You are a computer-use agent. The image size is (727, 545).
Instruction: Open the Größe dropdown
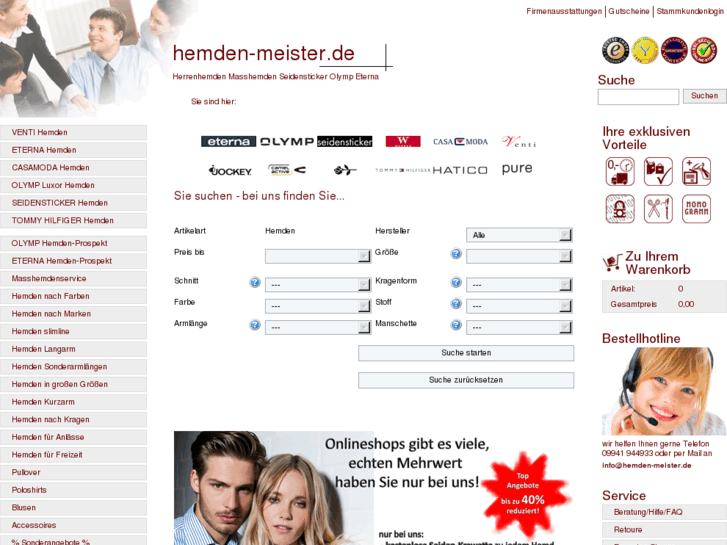[519, 256]
